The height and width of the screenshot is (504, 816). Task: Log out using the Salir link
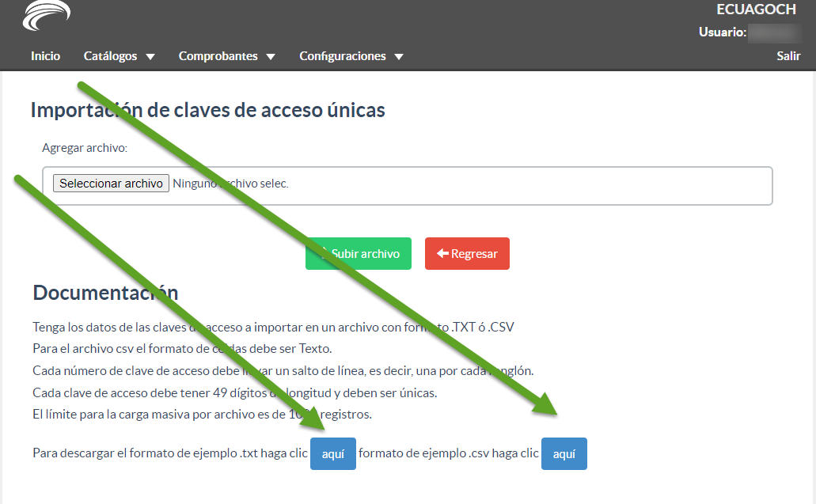click(788, 56)
